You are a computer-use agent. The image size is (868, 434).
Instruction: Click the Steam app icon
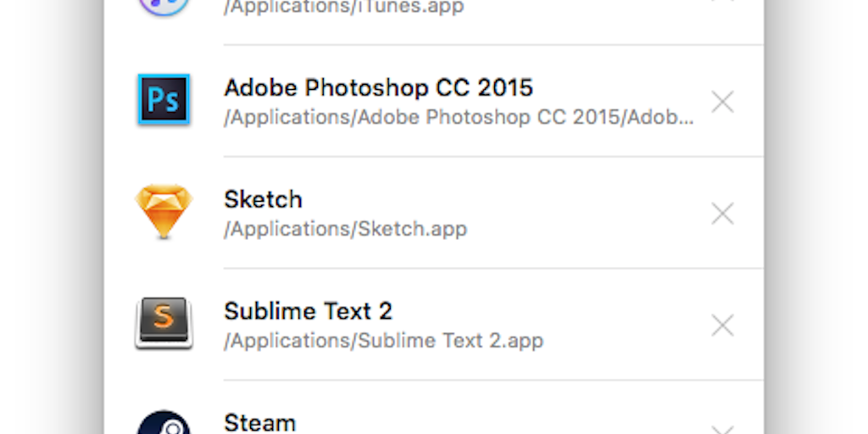[164, 423]
